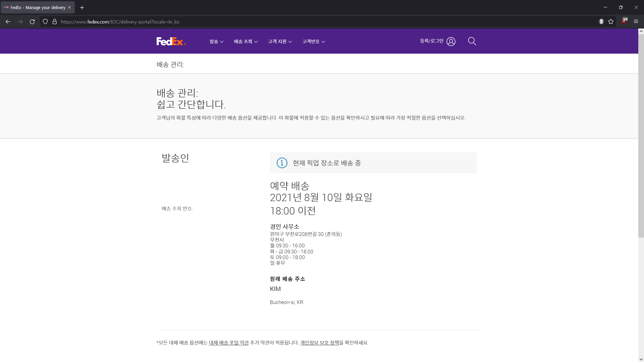Click the FedEx logo
This screenshot has height=362, width=644.
click(x=171, y=41)
